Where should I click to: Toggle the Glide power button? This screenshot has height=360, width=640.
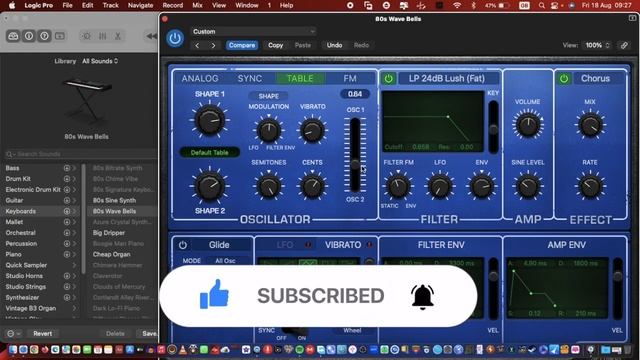point(182,245)
